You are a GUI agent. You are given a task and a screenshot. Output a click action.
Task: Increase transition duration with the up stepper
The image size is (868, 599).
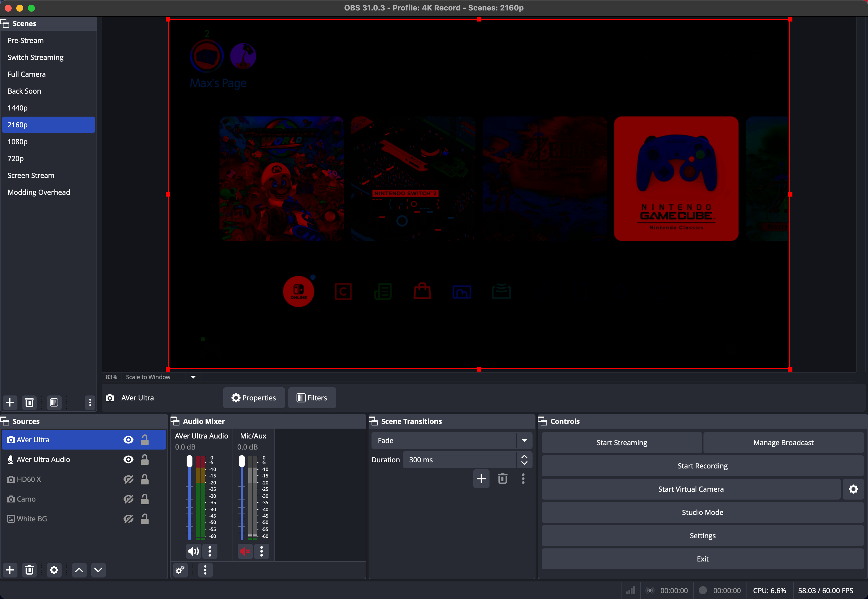524,456
